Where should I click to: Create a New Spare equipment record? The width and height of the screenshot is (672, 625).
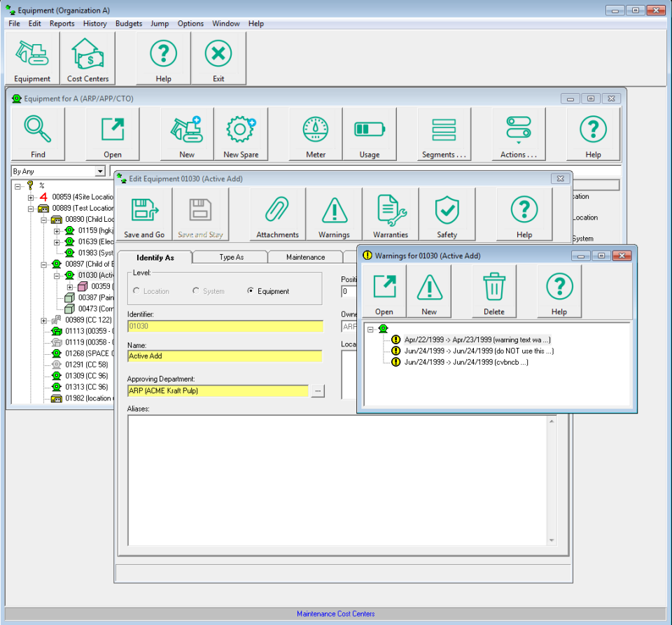(x=241, y=134)
